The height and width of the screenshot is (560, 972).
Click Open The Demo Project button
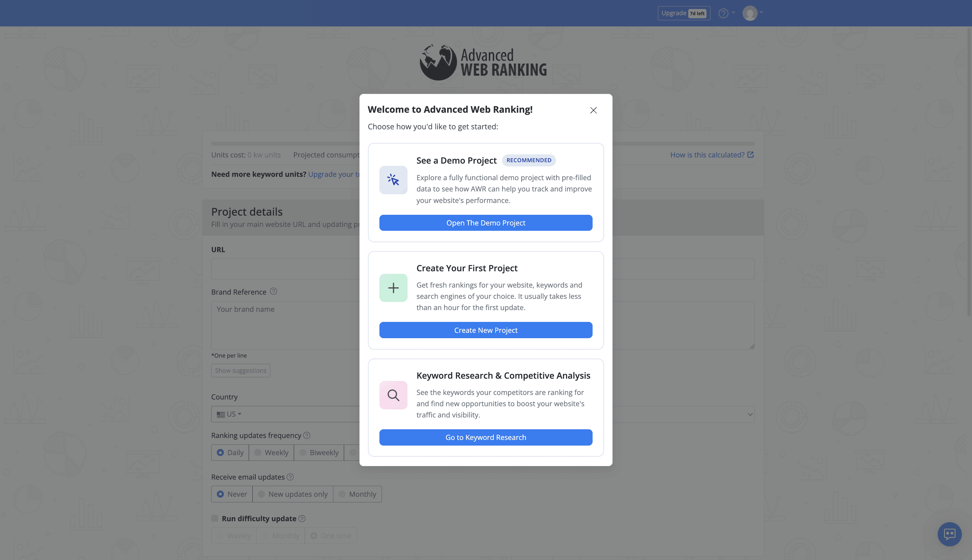486,223
